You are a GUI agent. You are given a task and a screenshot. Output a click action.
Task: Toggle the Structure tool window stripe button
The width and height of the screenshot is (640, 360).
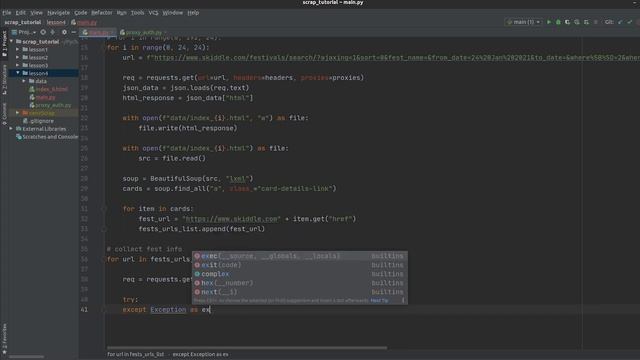[4, 80]
